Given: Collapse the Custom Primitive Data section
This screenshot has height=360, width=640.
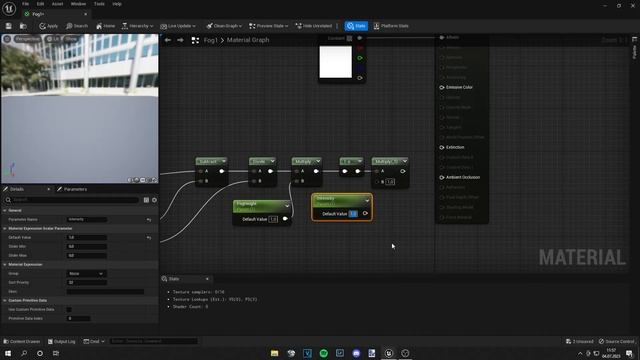Looking at the screenshot, I should coord(5,300).
